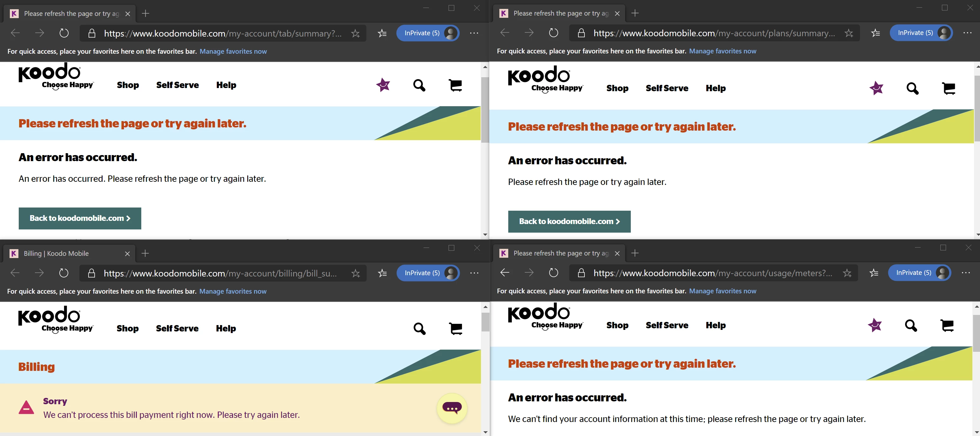The image size is (980, 436).
Task: Click Back to koodomobile.com in tab/summary window
Action: point(80,219)
